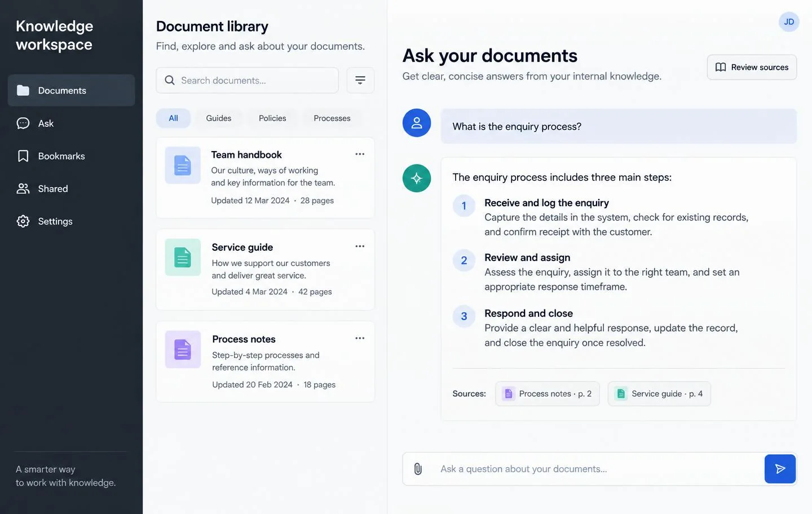
Task: Select the All filter tab
Action: click(x=173, y=118)
